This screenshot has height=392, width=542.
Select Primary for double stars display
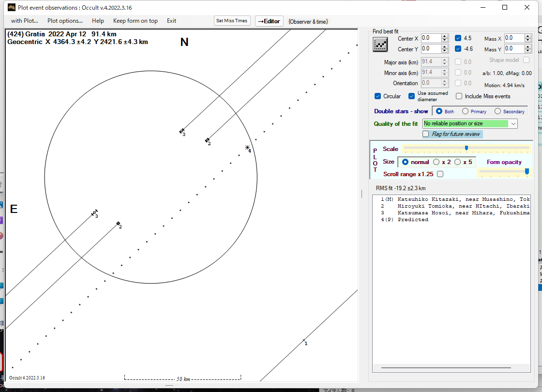(465, 111)
